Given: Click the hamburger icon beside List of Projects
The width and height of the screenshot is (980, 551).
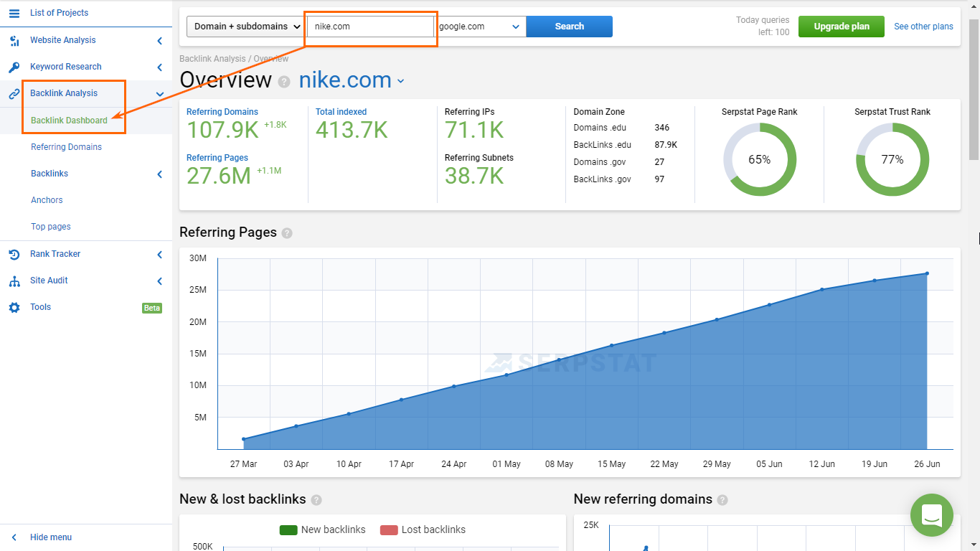Looking at the screenshot, I should pos(14,12).
